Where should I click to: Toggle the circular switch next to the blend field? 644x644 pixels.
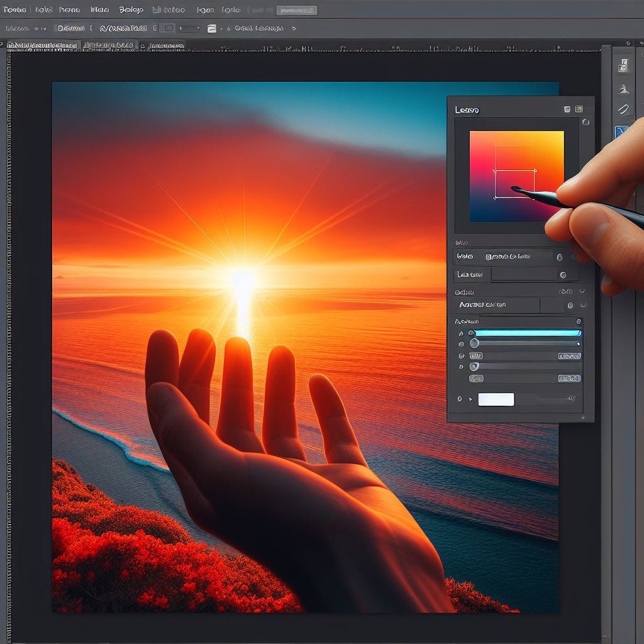560,256
